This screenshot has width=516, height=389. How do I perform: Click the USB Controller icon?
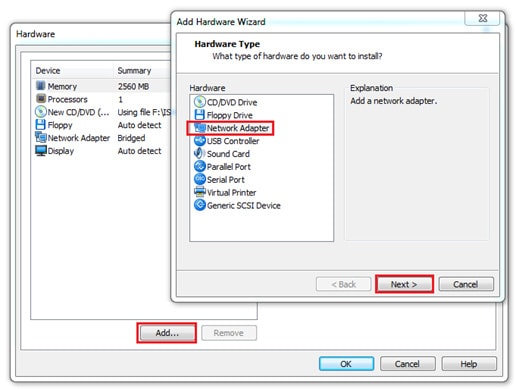199,140
